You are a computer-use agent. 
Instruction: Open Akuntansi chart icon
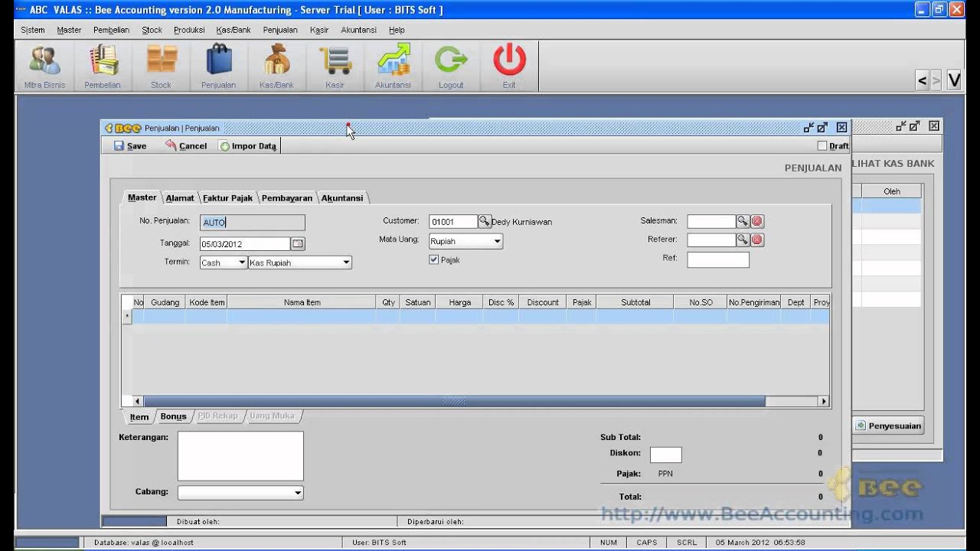[x=393, y=66]
